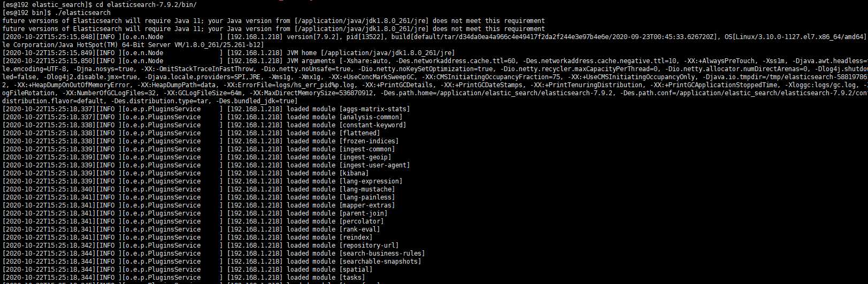Select the '[searchable-snapshots]' module name
Screen dimensions: 868x284
[x=380, y=262]
